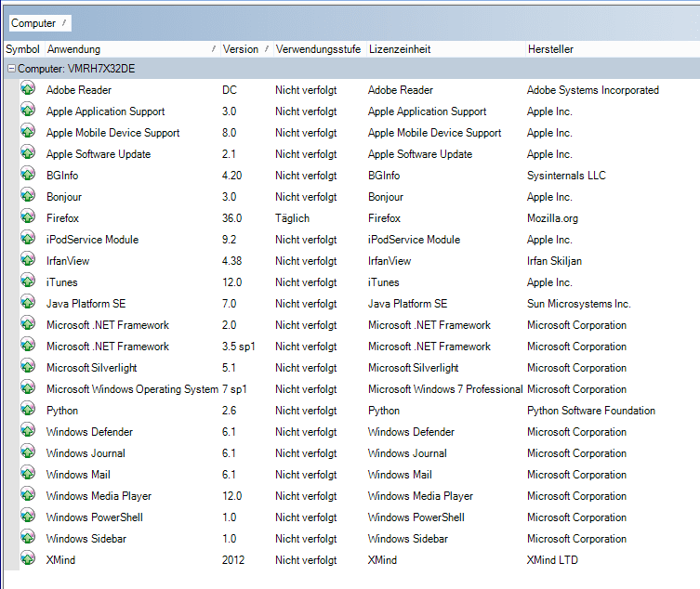Click the 9.2 version cell
The width and height of the screenshot is (700, 589).
tap(229, 240)
